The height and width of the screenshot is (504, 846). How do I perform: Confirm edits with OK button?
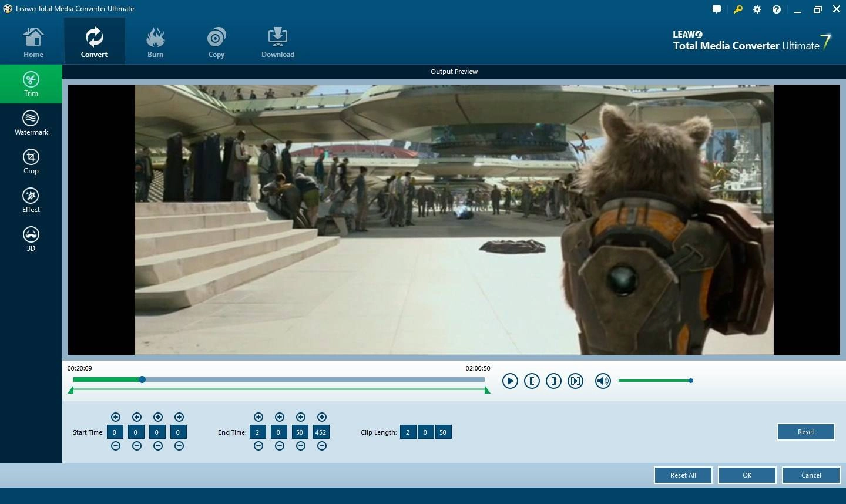coord(747,475)
